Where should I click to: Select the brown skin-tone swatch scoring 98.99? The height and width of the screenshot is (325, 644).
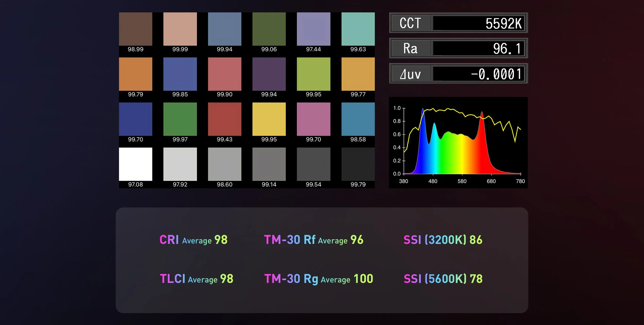pyautogui.click(x=135, y=28)
